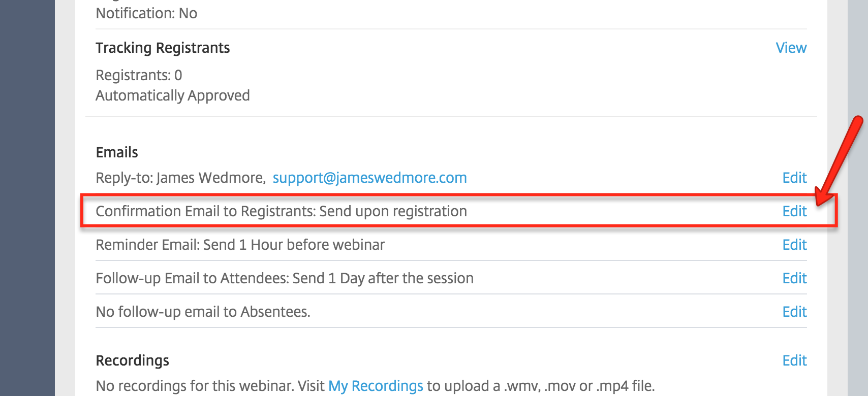Viewport: 868px width, 396px height.
Task: Click the "Registrants: 0" count text
Action: click(139, 75)
